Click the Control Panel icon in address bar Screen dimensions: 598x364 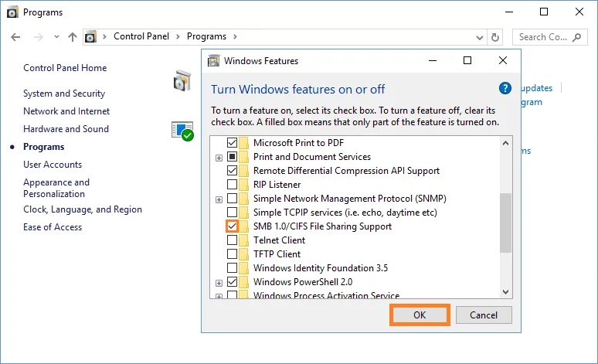(91, 36)
